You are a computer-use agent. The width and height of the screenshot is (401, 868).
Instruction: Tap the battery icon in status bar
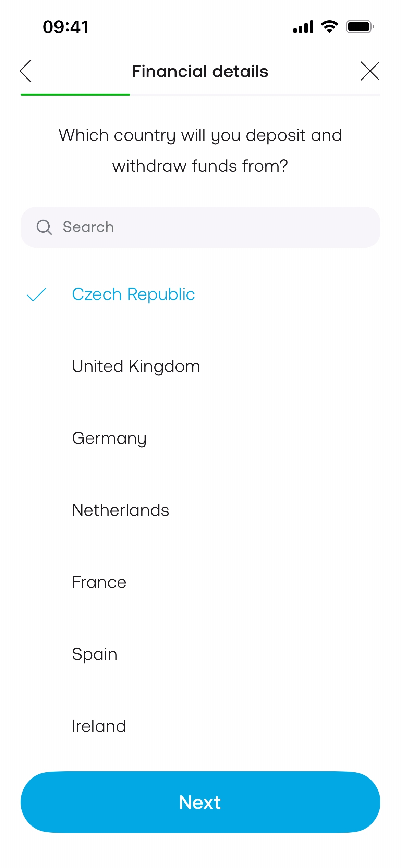pyautogui.click(x=359, y=27)
